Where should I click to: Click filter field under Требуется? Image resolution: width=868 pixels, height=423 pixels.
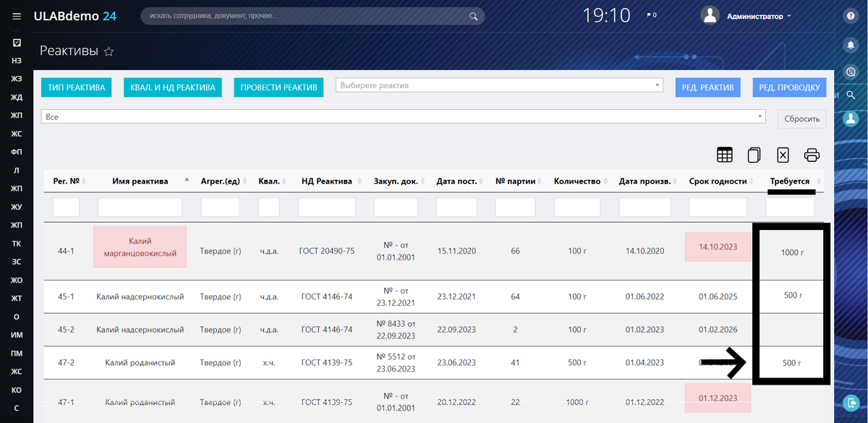pyautogui.click(x=791, y=208)
